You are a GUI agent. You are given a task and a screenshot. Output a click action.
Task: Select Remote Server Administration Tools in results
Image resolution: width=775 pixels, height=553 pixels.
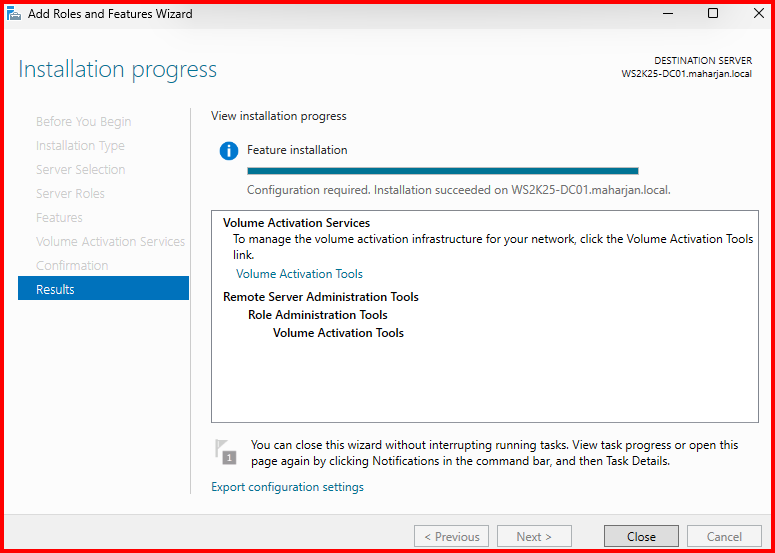click(x=320, y=297)
